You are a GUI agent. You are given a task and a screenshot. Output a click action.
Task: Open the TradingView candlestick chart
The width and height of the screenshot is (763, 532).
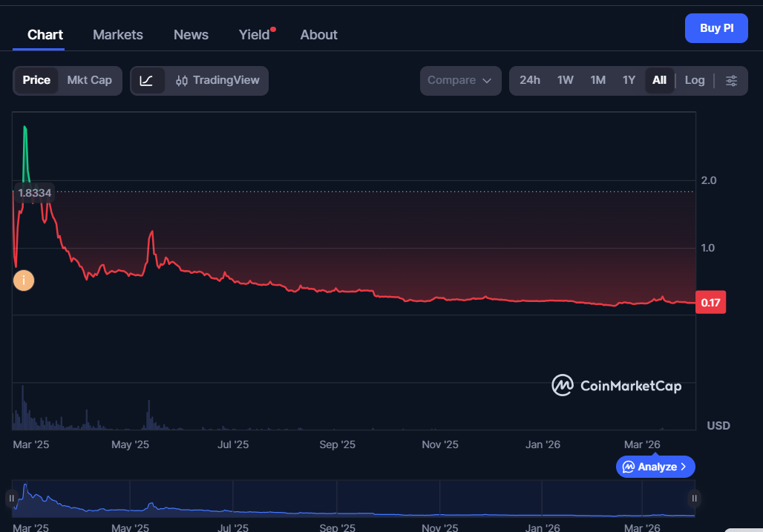click(217, 80)
